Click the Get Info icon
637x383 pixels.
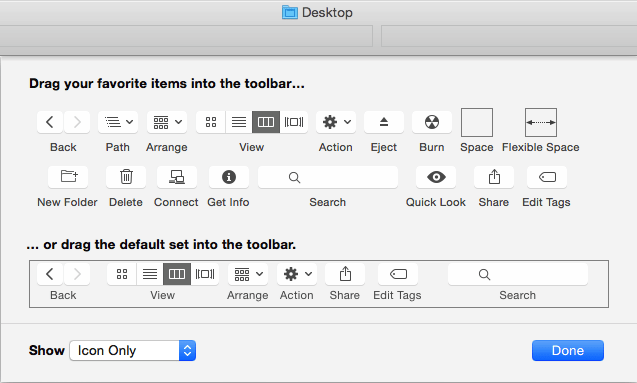point(229,177)
